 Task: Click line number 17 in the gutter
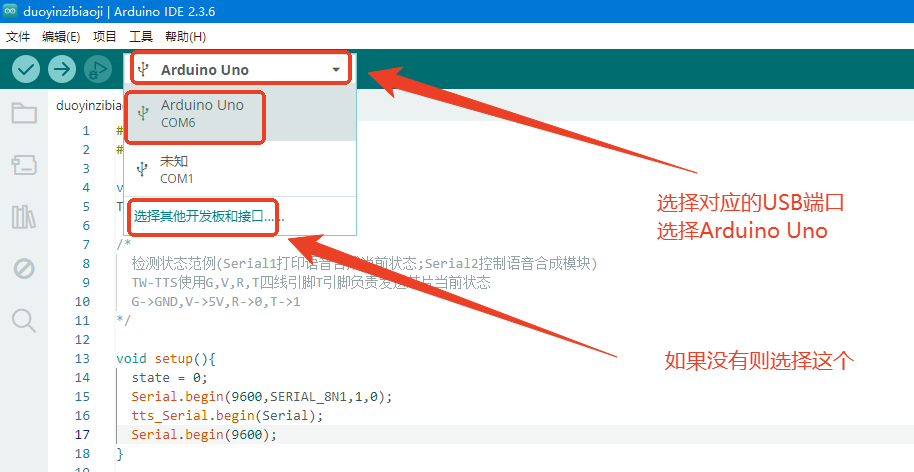tap(82, 435)
